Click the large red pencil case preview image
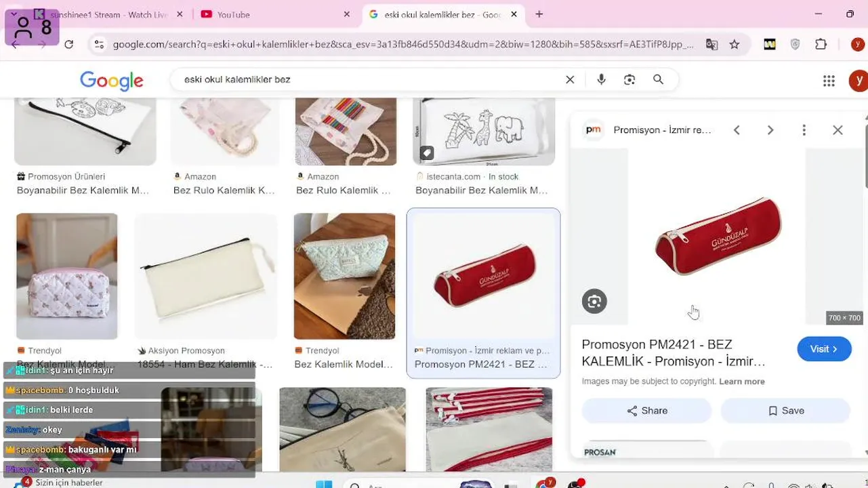Viewport: 868px width, 488px height. click(718, 237)
